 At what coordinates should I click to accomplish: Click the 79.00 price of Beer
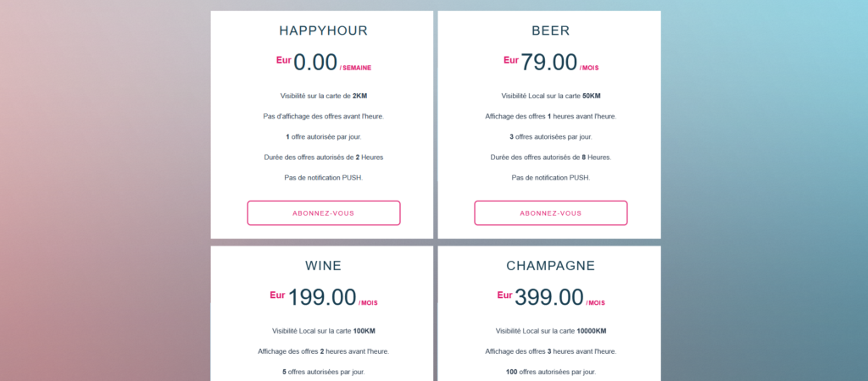[x=548, y=63]
